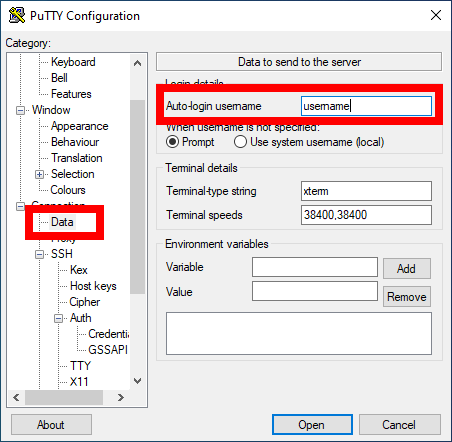Open the Data category
Screen dimensions: 452x442
[x=62, y=222]
